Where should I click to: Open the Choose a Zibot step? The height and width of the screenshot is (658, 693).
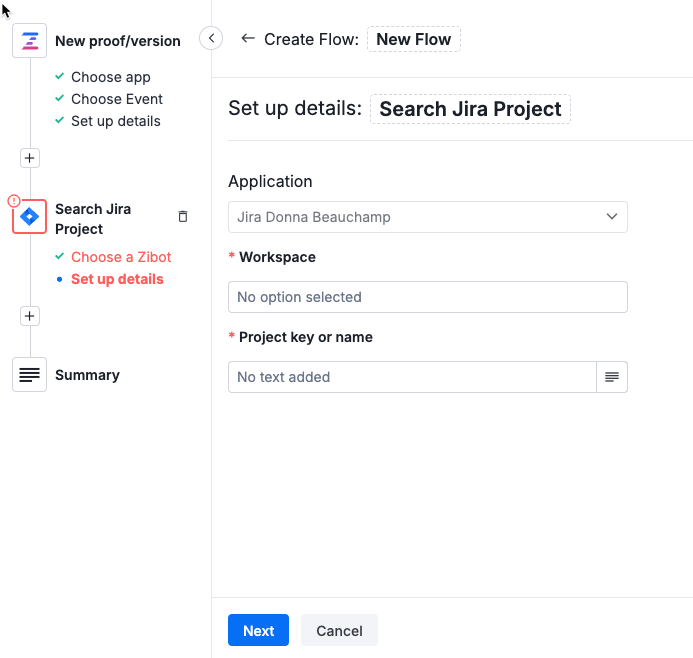coord(121,257)
